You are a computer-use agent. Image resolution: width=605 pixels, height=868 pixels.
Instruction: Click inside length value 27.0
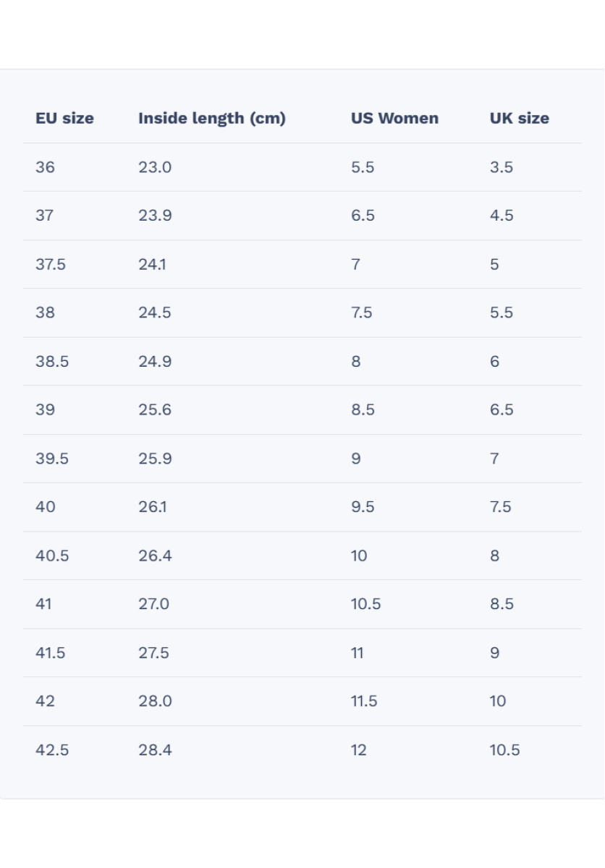[154, 604]
